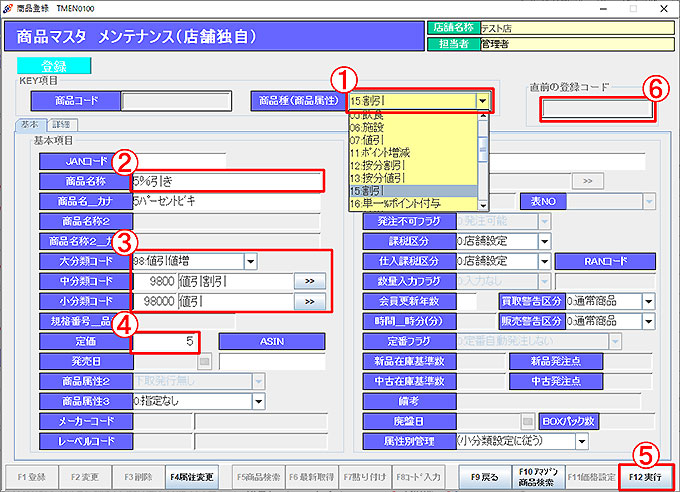The image size is (680, 492).
Task: Switch to the 詳細 tab
Action: [x=62, y=125]
